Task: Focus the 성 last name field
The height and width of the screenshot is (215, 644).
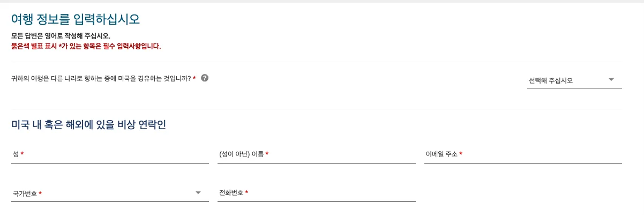Action: click(x=110, y=154)
